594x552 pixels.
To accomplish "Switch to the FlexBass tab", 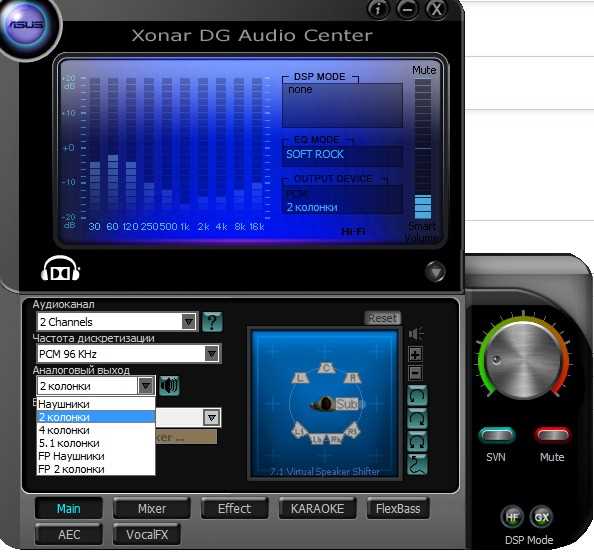I will point(398,508).
